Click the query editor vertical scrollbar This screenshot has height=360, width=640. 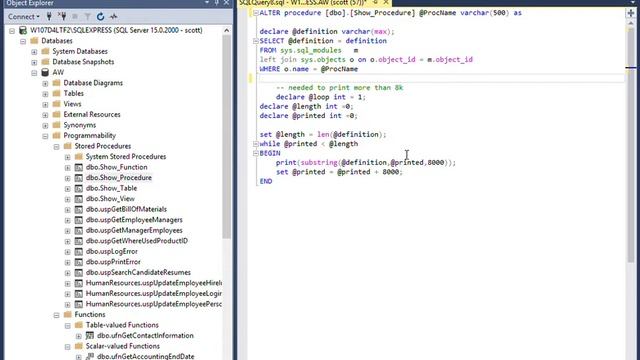click(631, 145)
